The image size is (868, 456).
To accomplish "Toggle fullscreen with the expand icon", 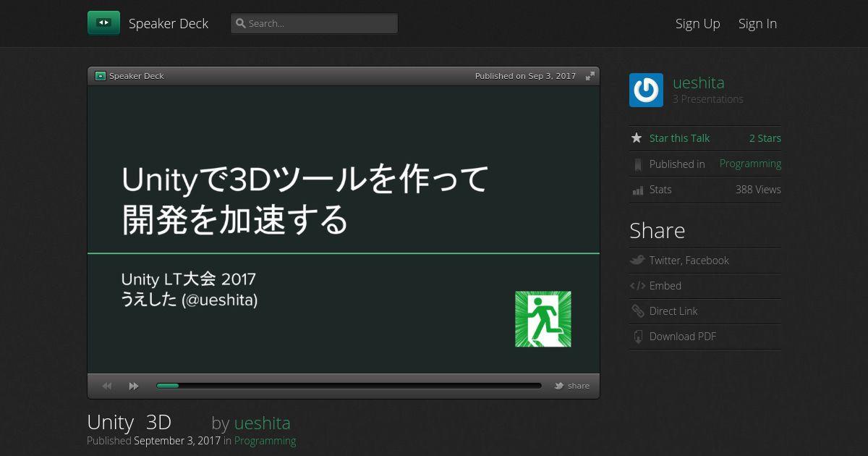I will (590, 76).
